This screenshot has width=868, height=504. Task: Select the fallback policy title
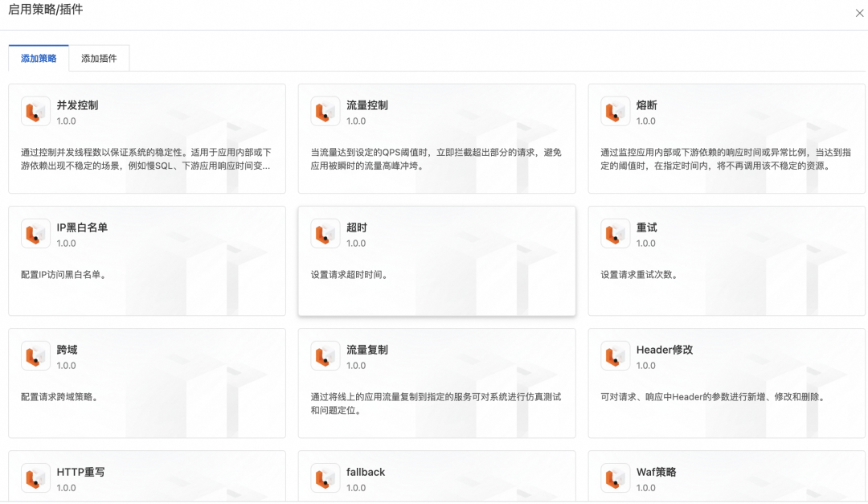click(366, 473)
